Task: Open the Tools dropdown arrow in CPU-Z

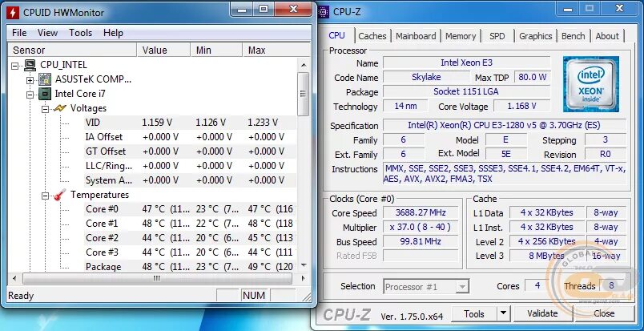Action: click(x=503, y=313)
